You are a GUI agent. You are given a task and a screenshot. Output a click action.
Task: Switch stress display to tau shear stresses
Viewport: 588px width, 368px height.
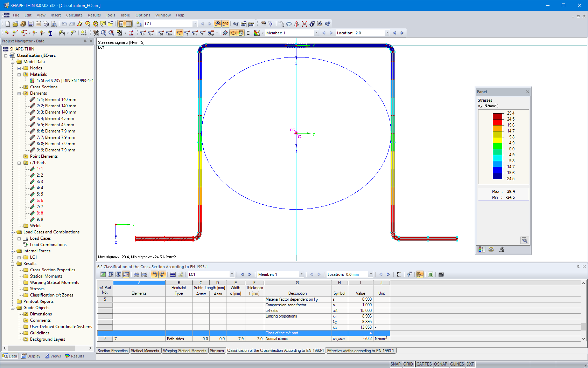[x=187, y=33]
